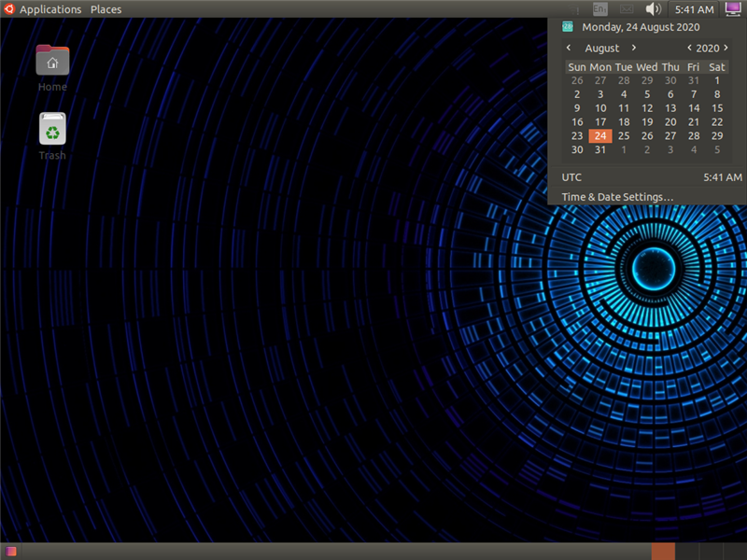Select August 30 in the last row
The image size is (747, 560).
coord(577,149)
